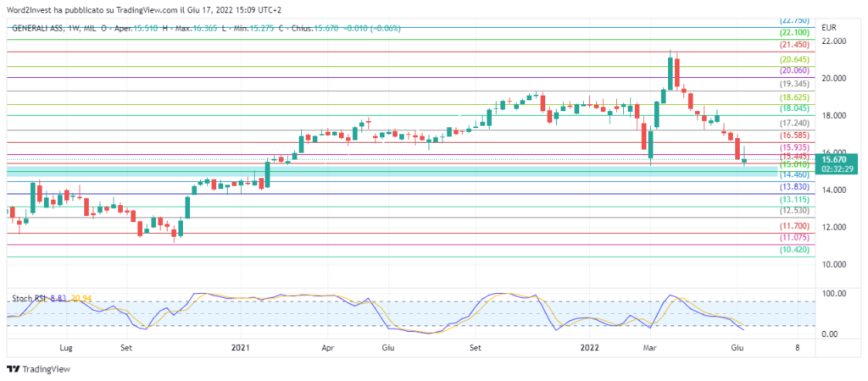Select the 22.100 green level label
The image size is (868, 381).
tap(794, 32)
